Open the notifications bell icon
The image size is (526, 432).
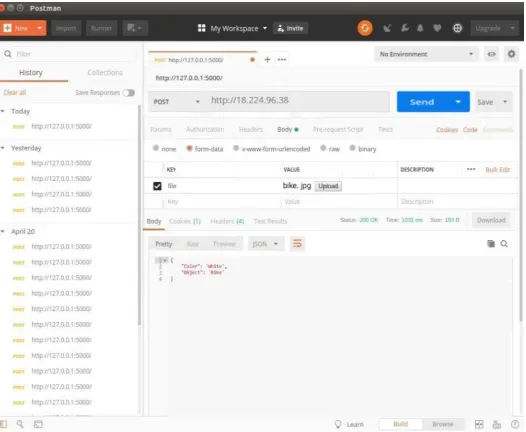coord(420,28)
